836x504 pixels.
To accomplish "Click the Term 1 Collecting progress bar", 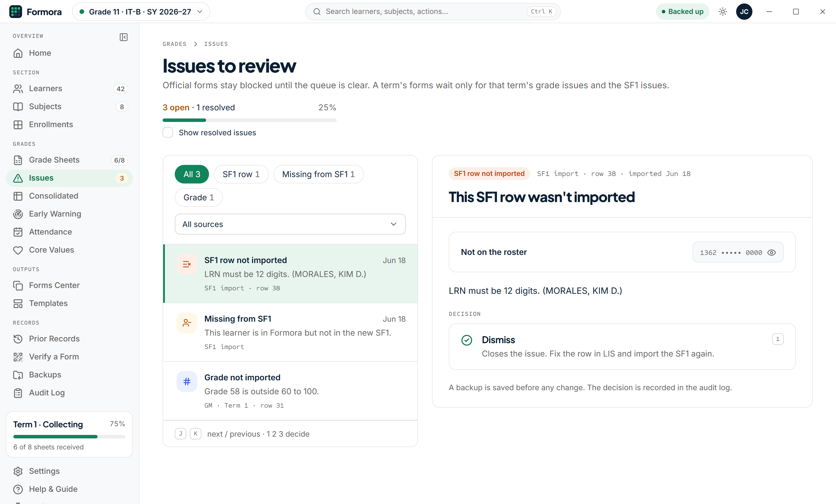I will click(69, 436).
